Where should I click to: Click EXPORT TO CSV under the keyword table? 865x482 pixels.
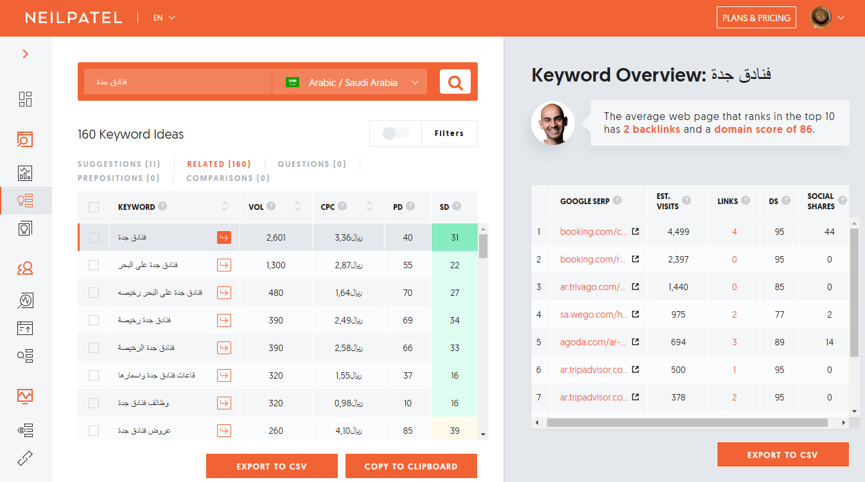click(271, 466)
